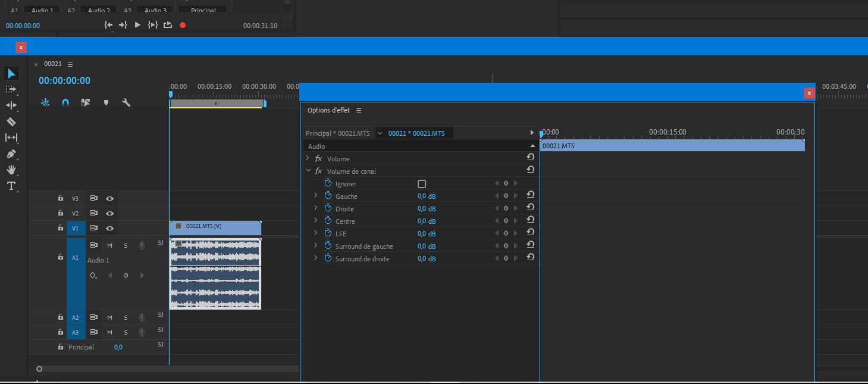Viewport: 868px width, 384px height.
Task: Open Options d'effet panel menu
Action: click(x=359, y=110)
